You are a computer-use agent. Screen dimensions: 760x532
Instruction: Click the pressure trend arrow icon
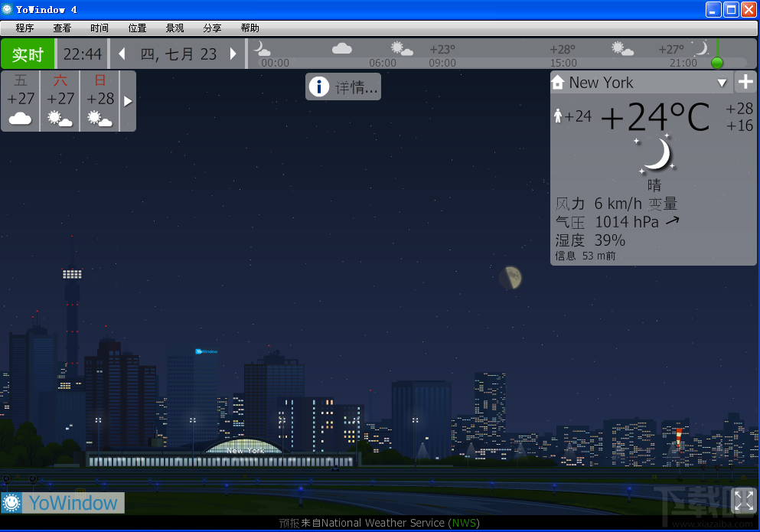tap(672, 221)
